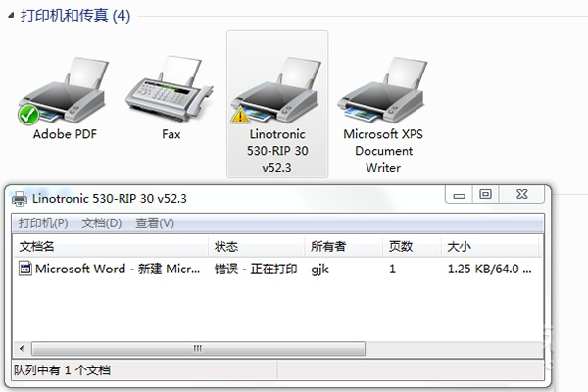Sort by the 页数 column header

[412, 246]
